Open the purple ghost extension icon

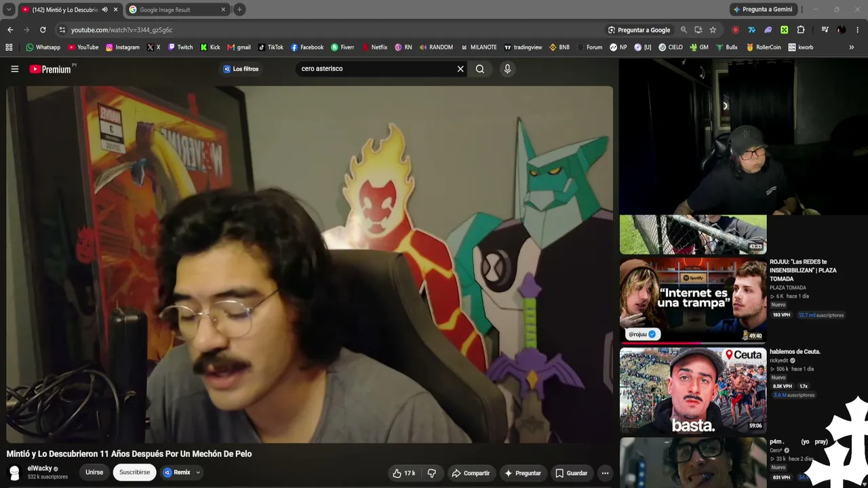point(768,30)
